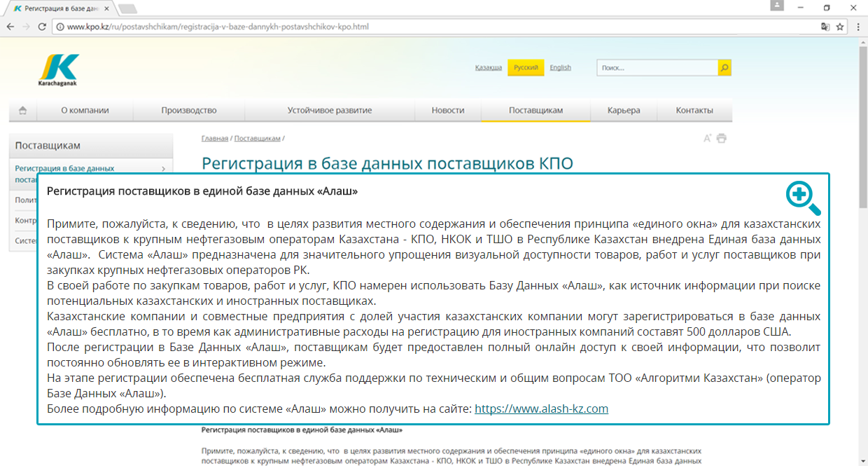Click the Поиск search input field
Viewport: 868px width, 466px height.
click(657, 68)
